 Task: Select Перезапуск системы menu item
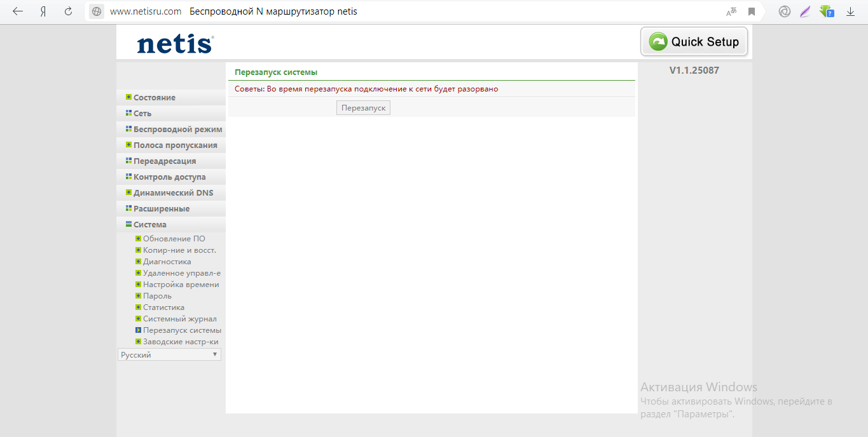tap(182, 330)
